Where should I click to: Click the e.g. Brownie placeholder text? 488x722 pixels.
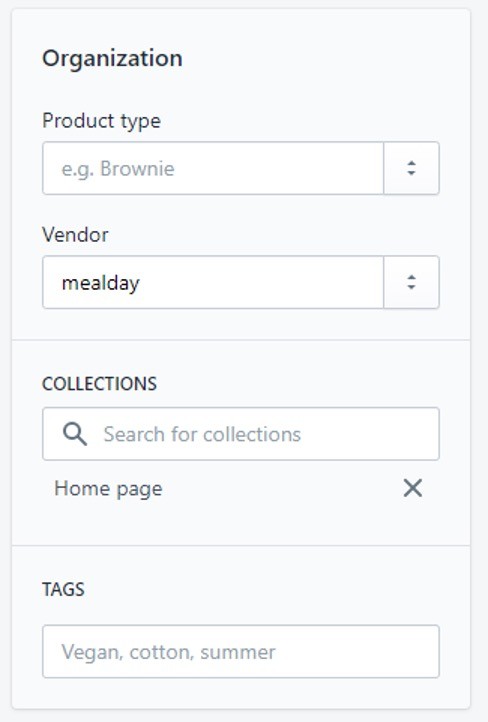click(118, 169)
